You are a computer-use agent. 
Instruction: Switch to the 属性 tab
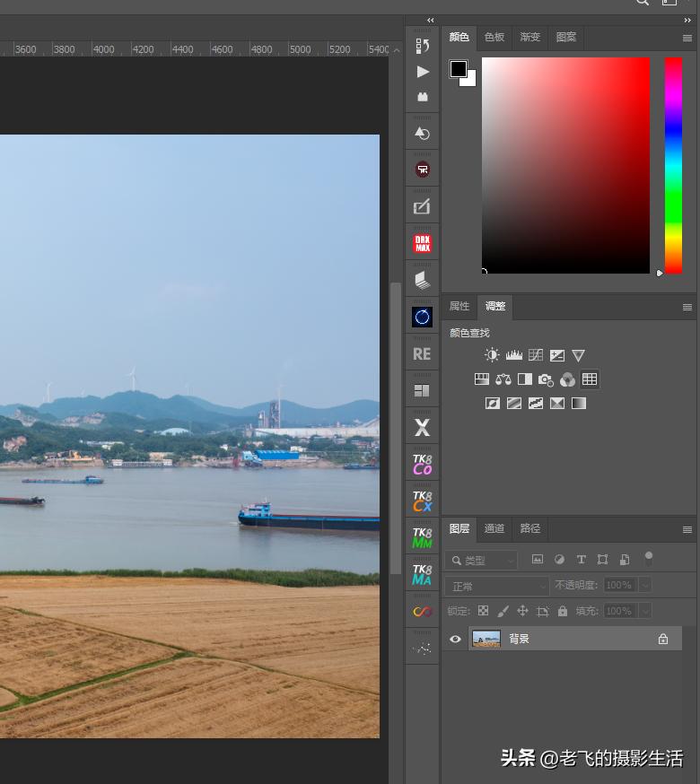(x=459, y=306)
